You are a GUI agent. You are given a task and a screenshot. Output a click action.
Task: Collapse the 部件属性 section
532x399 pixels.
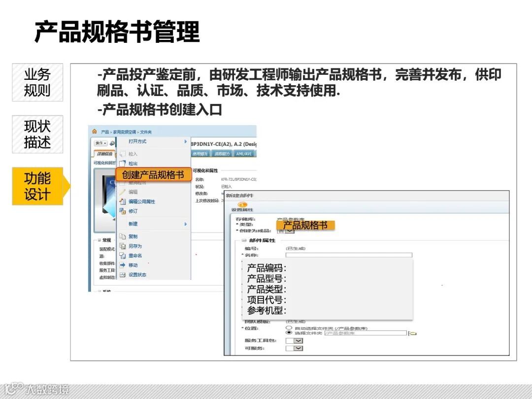tap(244, 240)
